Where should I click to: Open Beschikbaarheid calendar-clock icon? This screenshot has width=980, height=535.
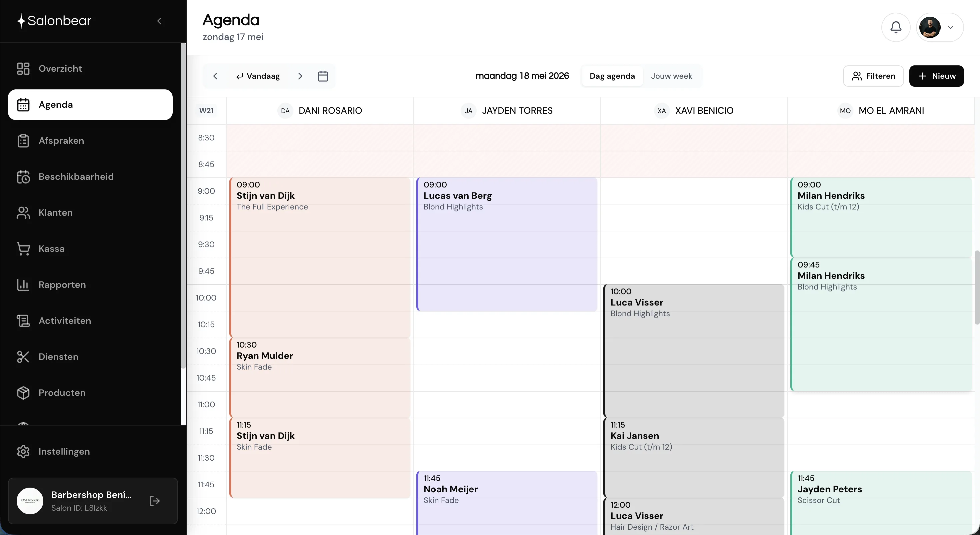pyautogui.click(x=23, y=177)
